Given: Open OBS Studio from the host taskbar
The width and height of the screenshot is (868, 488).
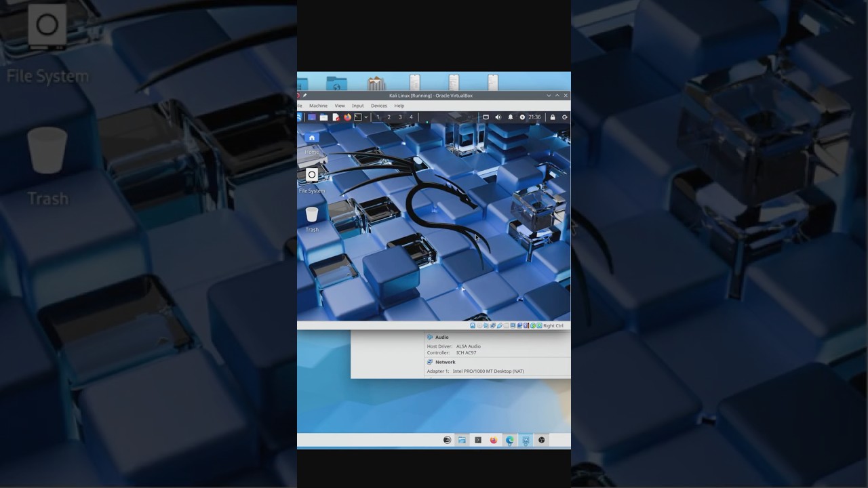Looking at the screenshot, I should tap(541, 440).
